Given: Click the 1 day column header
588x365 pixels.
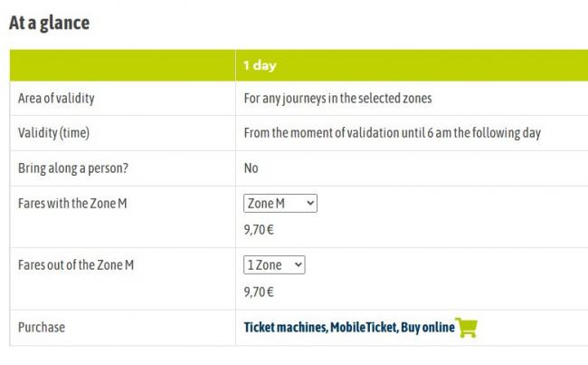Looking at the screenshot, I should click(260, 65).
